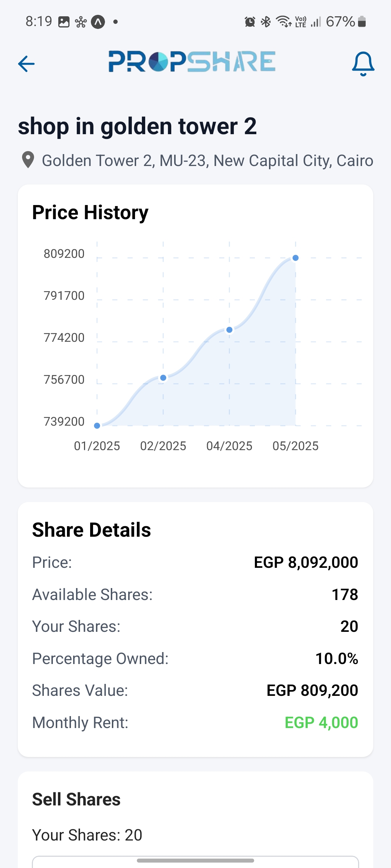Tap the PropShare logo
The width and height of the screenshot is (391, 868).
(192, 61)
